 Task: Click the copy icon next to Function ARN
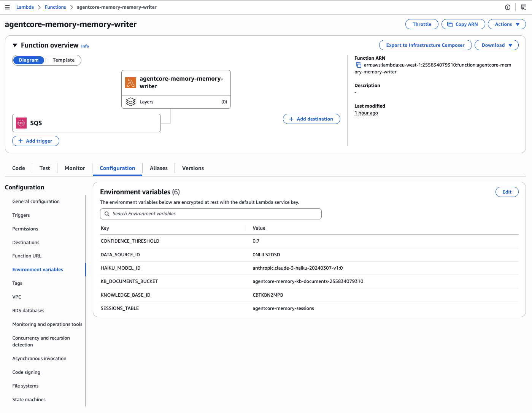click(x=358, y=65)
